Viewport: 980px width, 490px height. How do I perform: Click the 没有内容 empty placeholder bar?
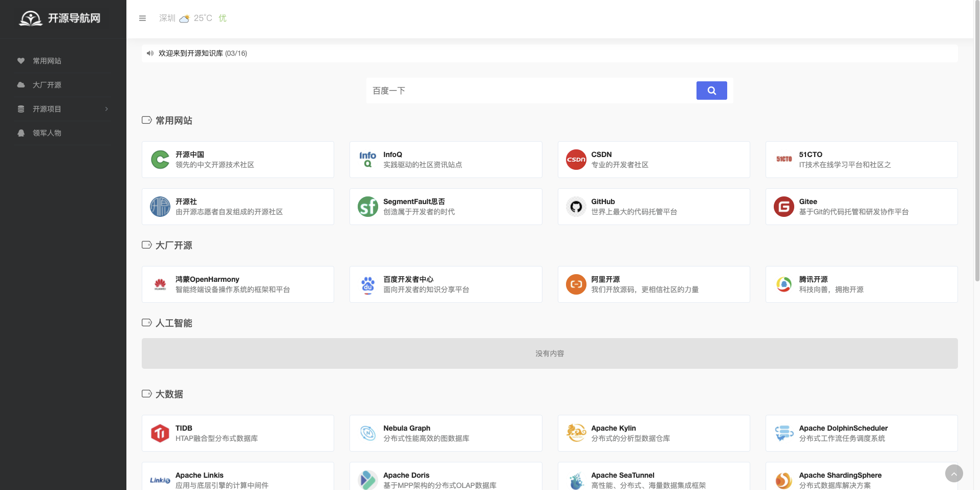[550, 353]
